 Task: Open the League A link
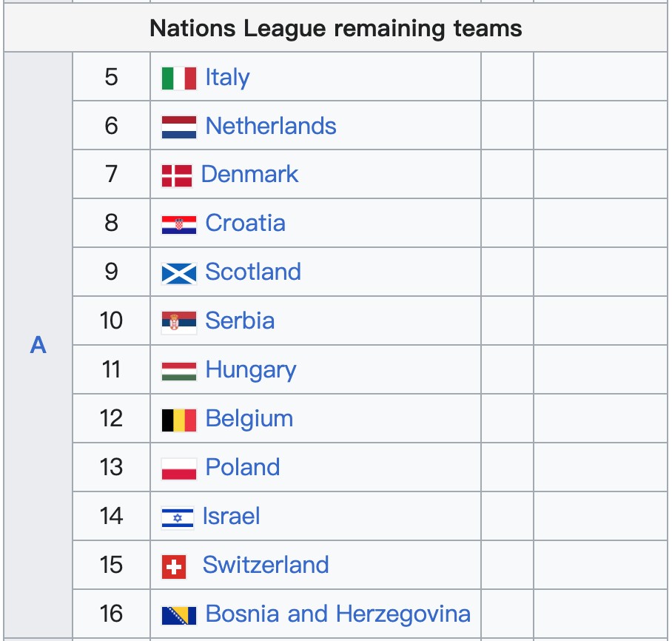coord(38,345)
